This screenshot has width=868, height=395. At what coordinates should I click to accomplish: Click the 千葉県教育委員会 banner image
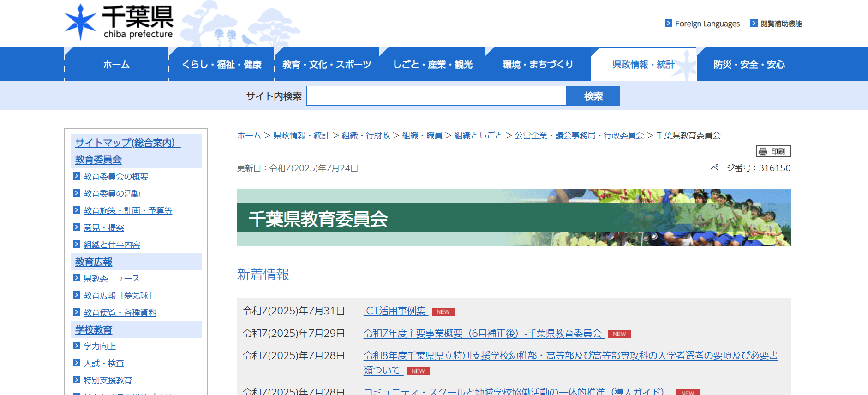(514, 218)
